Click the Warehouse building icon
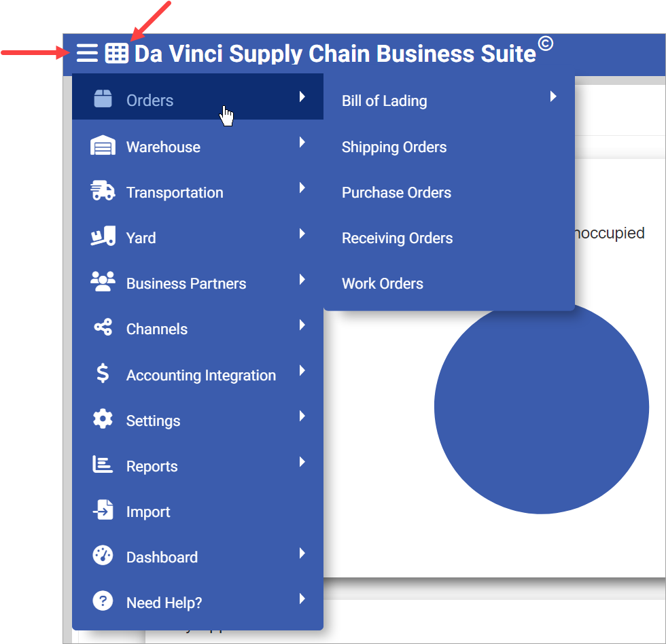Image resolution: width=666 pixels, height=644 pixels. click(103, 146)
